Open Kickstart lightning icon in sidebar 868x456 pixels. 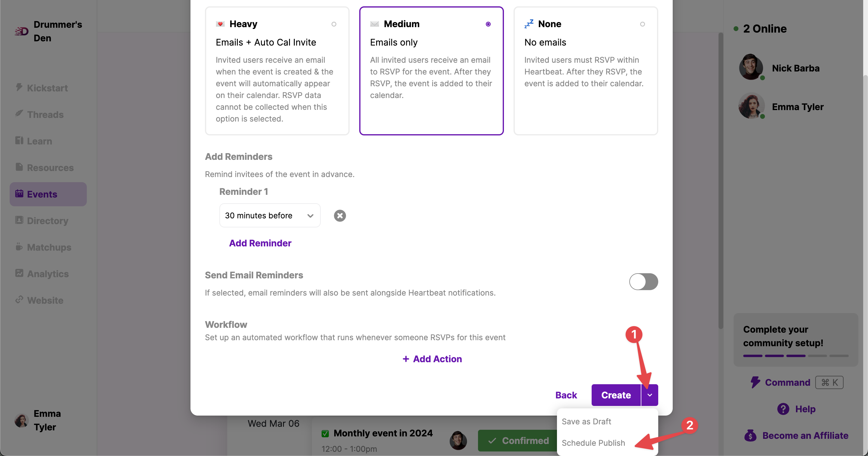tap(19, 87)
